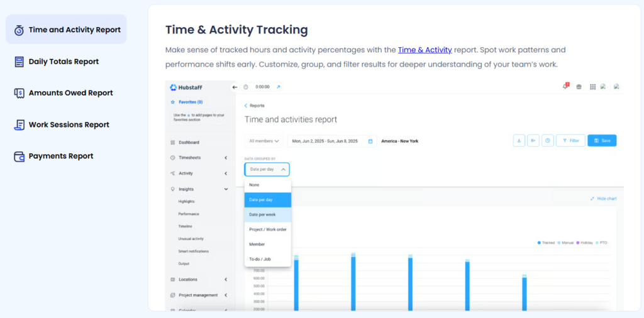The height and width of the screenshot is (318, 644).
Task: Click the send report arrow icon
Action: pos(533,140)
